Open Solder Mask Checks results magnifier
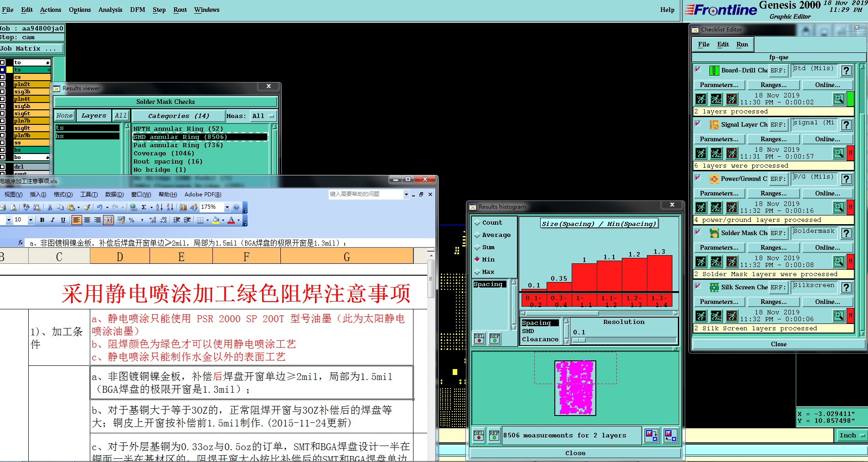 click(838, 262)
